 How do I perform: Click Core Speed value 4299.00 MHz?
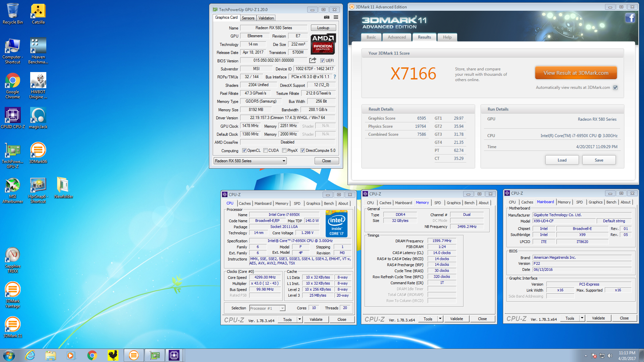tap(265, 277)
